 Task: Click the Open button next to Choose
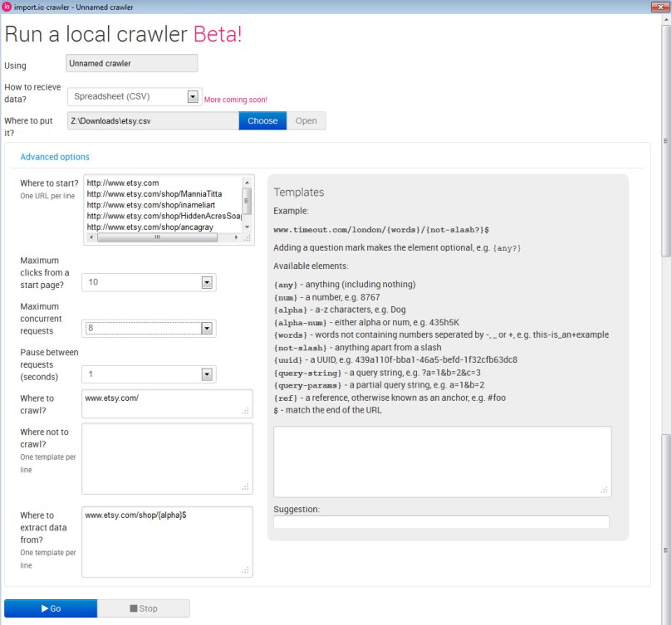306,120
